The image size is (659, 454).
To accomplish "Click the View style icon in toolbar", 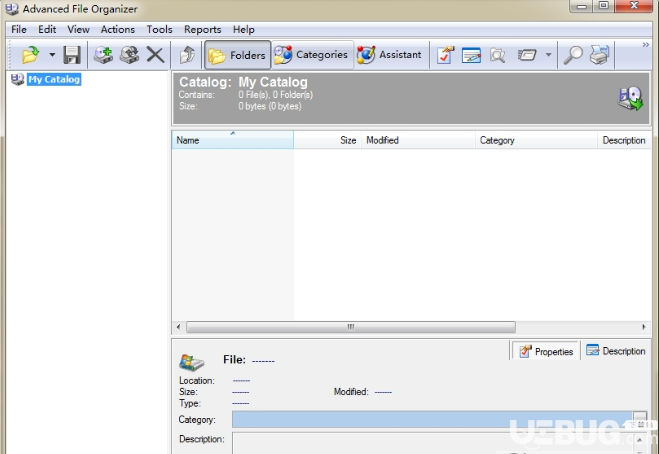I will pyautogui.click(x=527, y=55).
